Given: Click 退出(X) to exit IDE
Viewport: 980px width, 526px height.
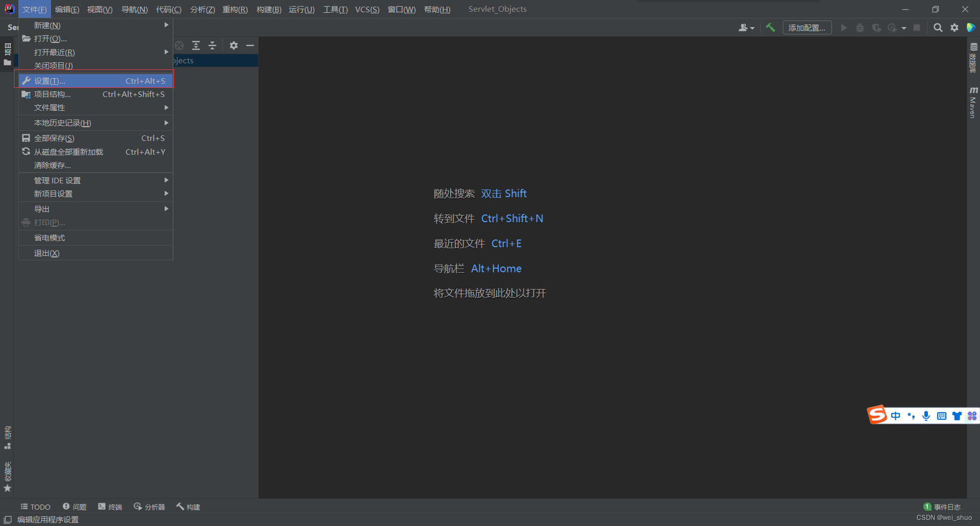Looking at the screenshot, I should [x=96, y=253].
